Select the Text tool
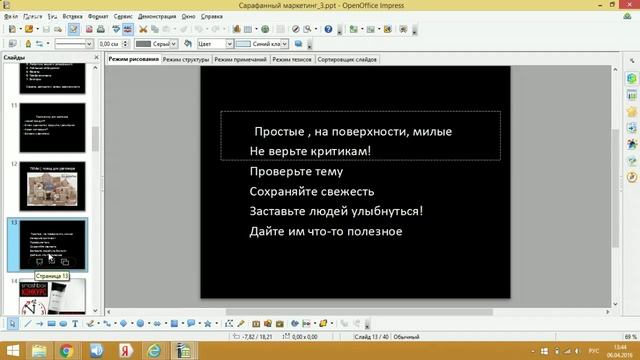The width and height of the screenshot is (640, 360). [x=75, y=324]
